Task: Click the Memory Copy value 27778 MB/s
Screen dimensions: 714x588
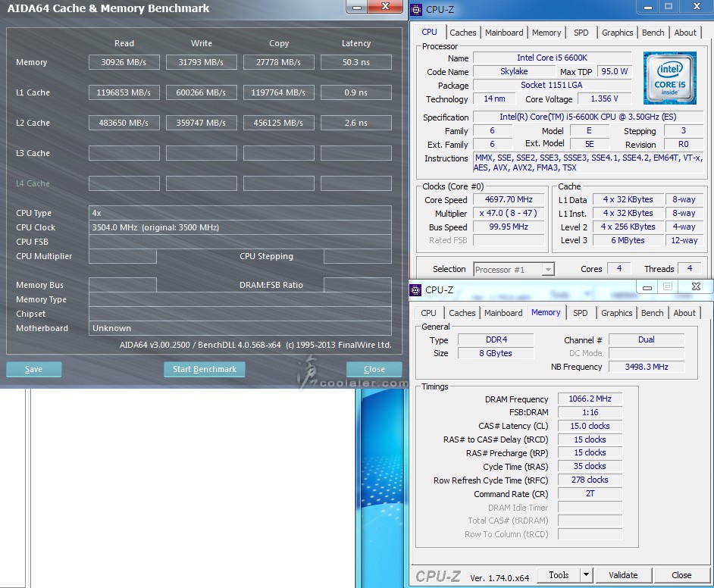Action: [x=278, y=62]
